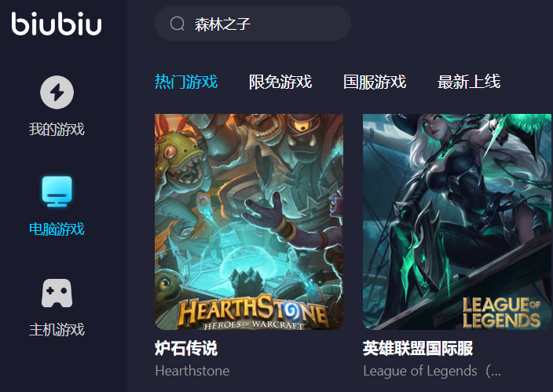Image resolution: width=553 pixels, height=392 pixels.
Task: Switch to the 热门游戏 tab
Action: tap(186, 82)
